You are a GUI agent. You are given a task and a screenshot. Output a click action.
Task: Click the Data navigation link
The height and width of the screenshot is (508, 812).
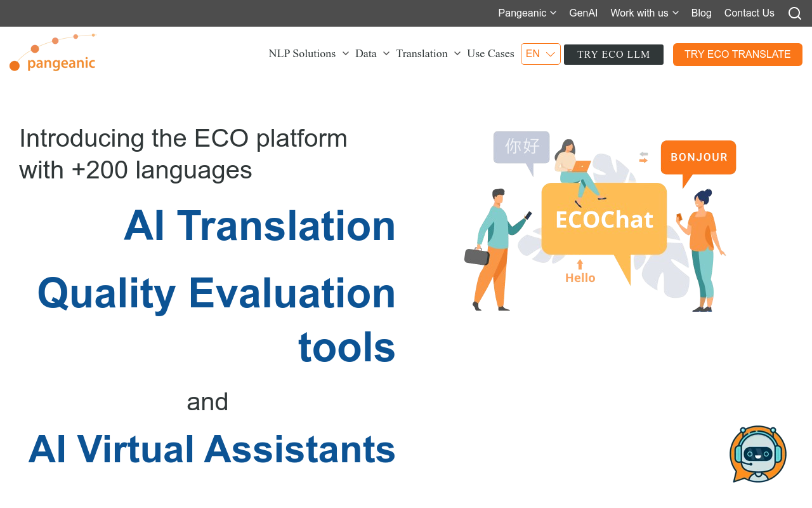(x=366, y=53)
